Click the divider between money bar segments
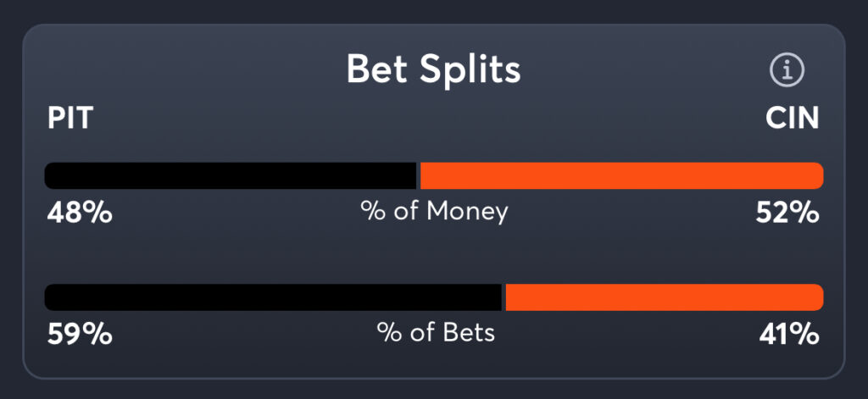 click(419, 175)
